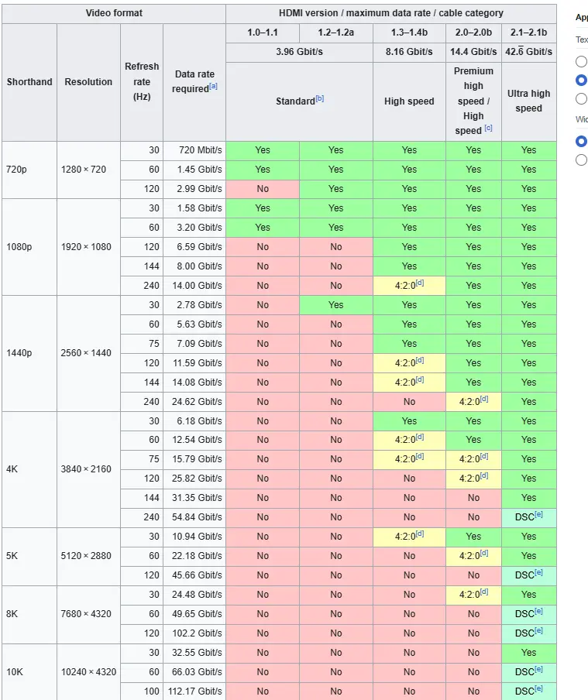Open footnote [d] in 1080p 240 Hz row
This screenshot has width=588, height=700.
pyautogui.click(x=420, y=283)
